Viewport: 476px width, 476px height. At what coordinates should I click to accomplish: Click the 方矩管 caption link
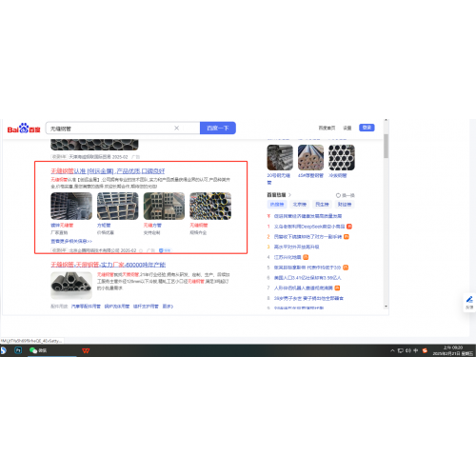(104, 226)
